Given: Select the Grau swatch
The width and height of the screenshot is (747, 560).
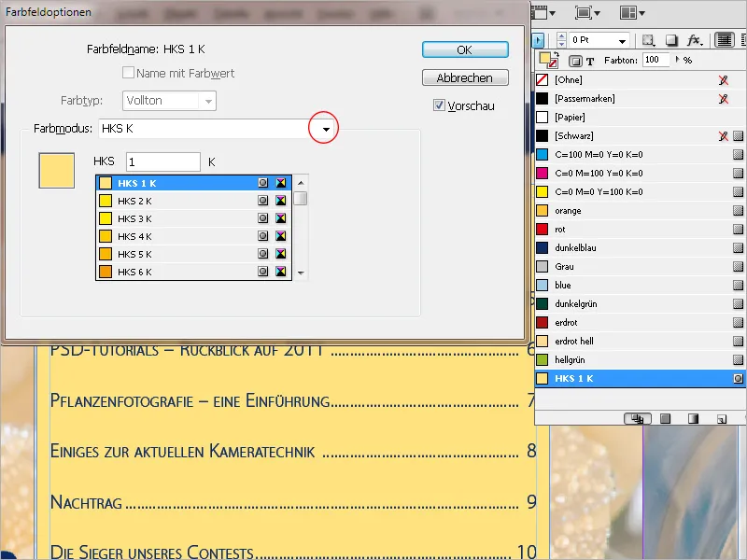Looking at the screenshot, I should pyautogui.click(x=640, y=267).
